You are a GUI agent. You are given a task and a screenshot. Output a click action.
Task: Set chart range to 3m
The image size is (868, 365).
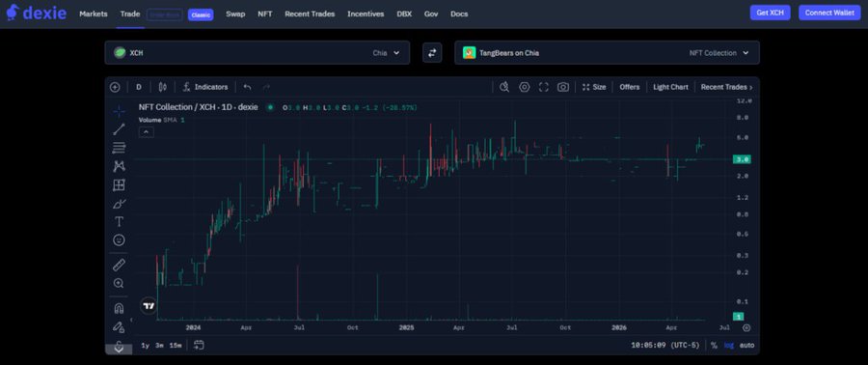159,345
